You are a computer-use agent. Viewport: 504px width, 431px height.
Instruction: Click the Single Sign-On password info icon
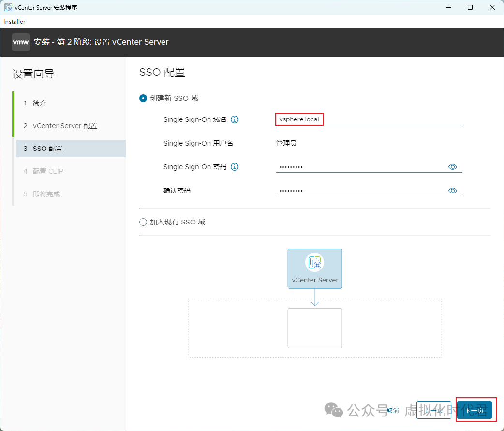tap(235, 167)
